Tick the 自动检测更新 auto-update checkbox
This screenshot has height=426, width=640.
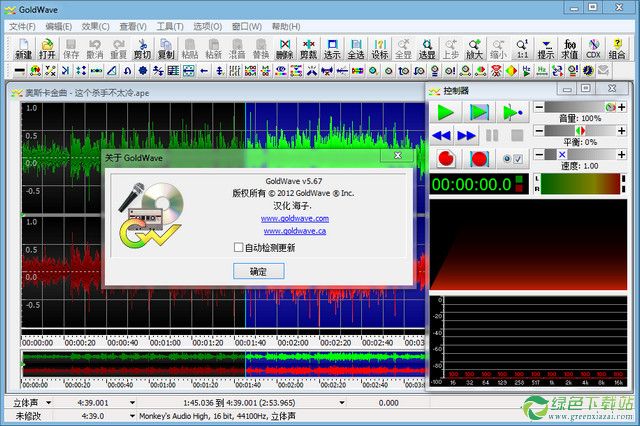tap(238, 247)
